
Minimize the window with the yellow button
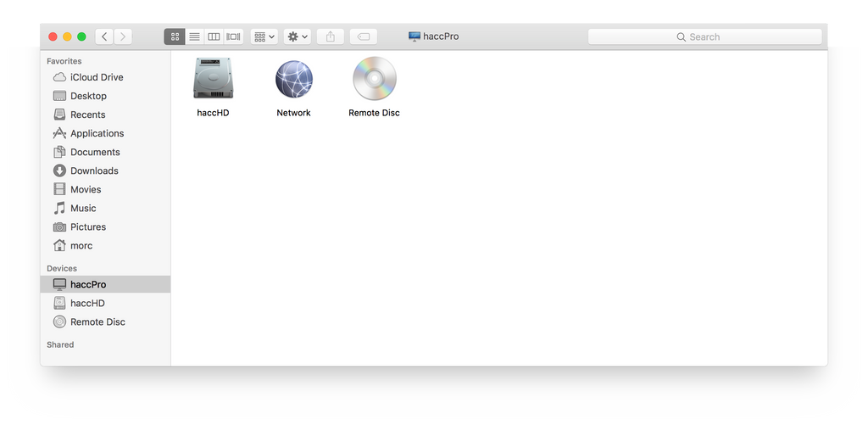click(67, 36)
